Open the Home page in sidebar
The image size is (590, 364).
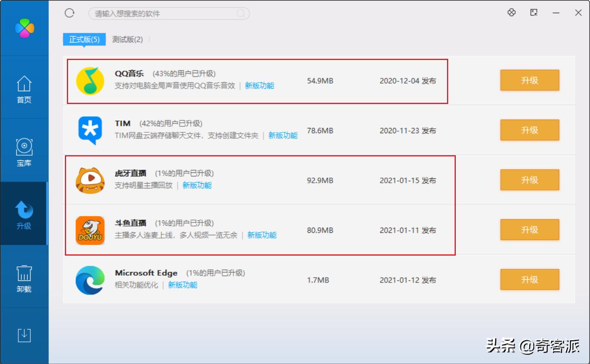[x=24, y=89]
